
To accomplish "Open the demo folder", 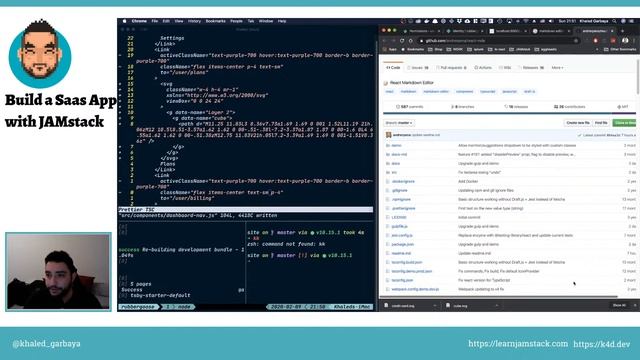I will (396, 146).
